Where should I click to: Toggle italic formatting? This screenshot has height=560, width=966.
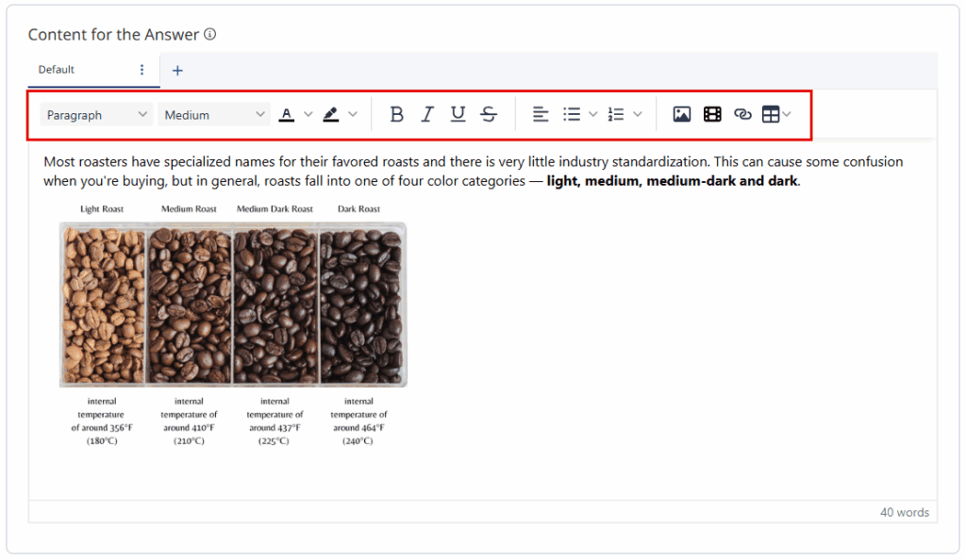tap(426, 113)
